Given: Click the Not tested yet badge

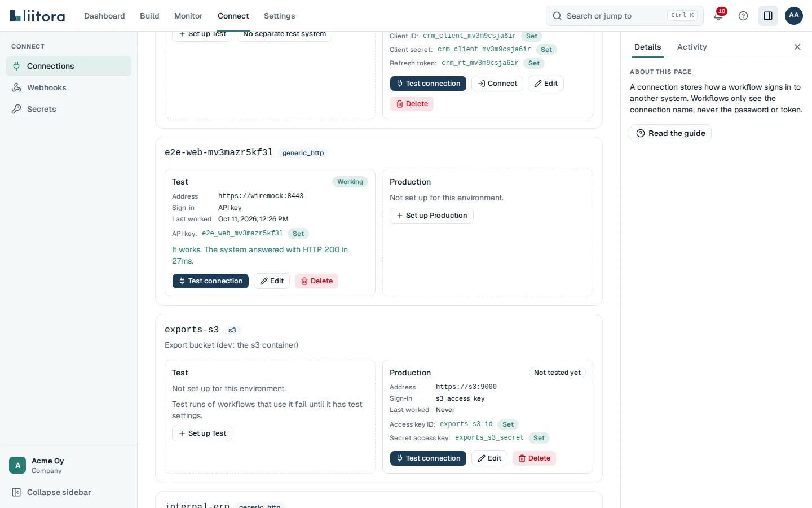Looking at the screenshot, I should pyautogui.click(x=557, y=373).
